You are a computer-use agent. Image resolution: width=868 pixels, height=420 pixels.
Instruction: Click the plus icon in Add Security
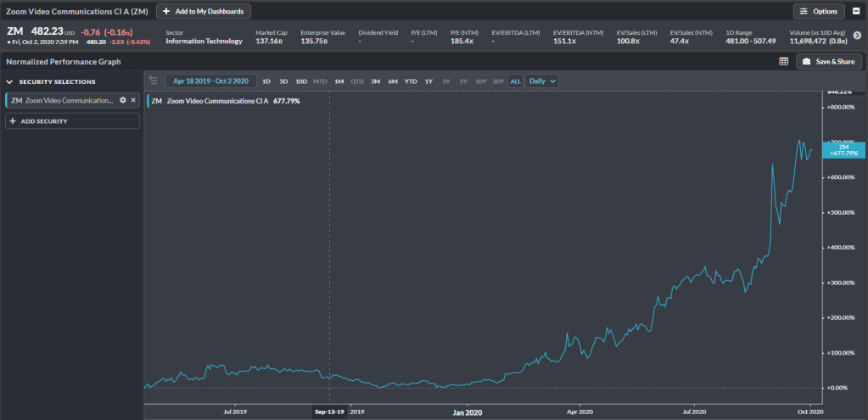[x=13, y=121]
